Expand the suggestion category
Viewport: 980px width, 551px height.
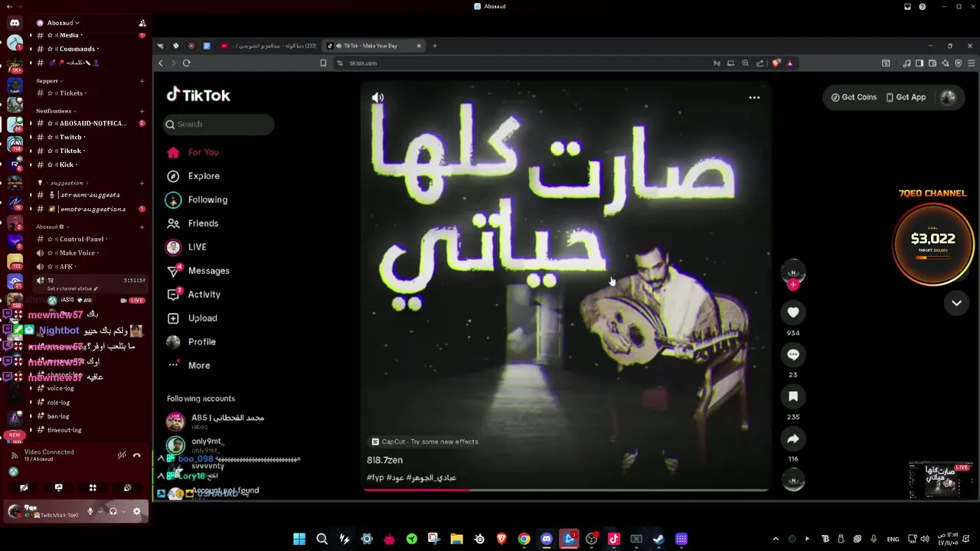64,184
